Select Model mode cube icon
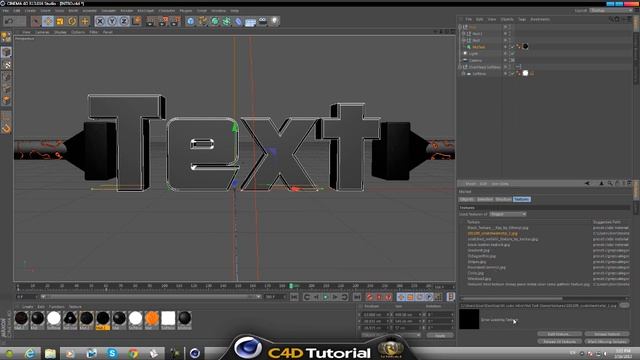 [6, 52]
